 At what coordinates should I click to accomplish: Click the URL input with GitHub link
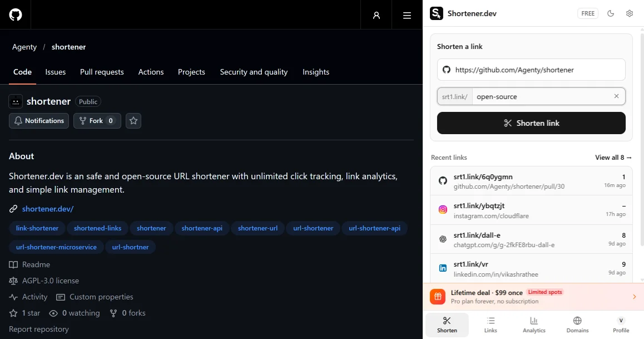pos(531,70)
